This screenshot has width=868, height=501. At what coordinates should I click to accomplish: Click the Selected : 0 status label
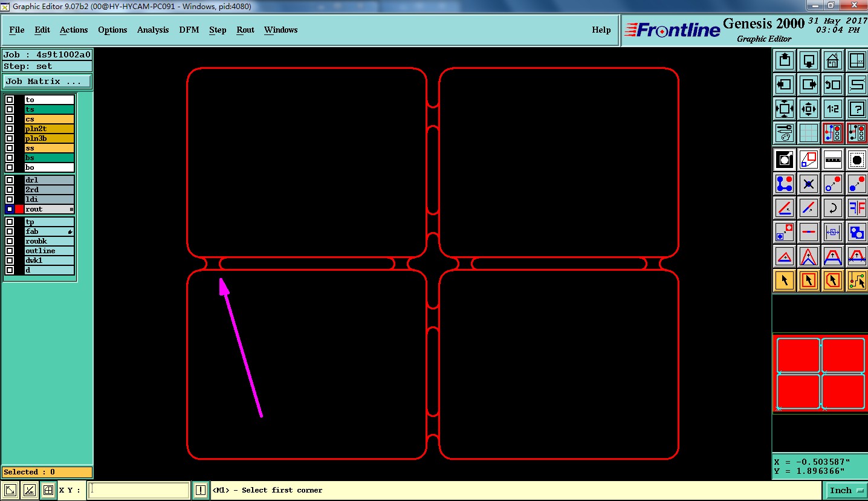pyautogui.click(x=47, y=472)
